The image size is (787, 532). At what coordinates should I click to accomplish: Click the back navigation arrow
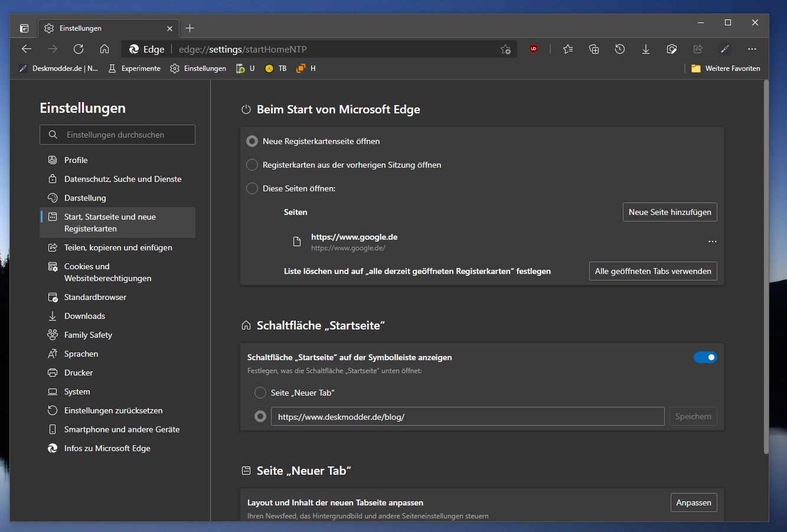click(26, 49)
